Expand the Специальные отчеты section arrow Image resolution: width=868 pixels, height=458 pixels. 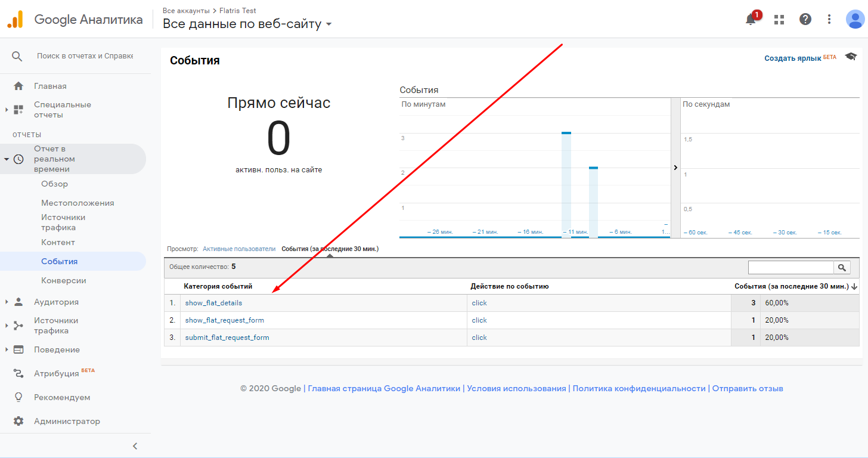(x=7, y=110)
